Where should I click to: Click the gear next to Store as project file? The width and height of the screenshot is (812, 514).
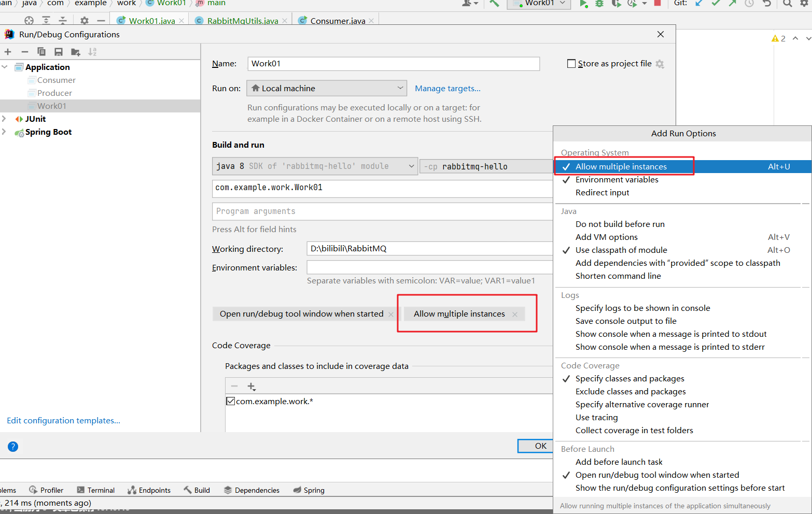click(660, 64)
